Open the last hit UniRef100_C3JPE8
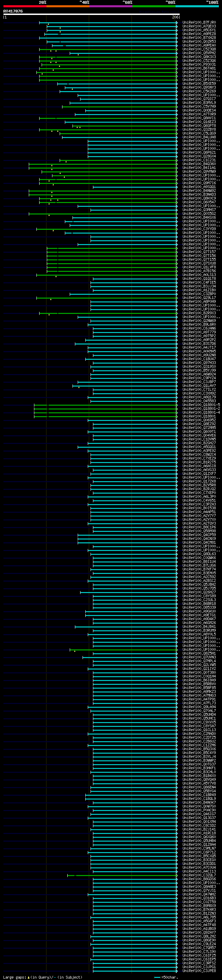 pos(199,971)
